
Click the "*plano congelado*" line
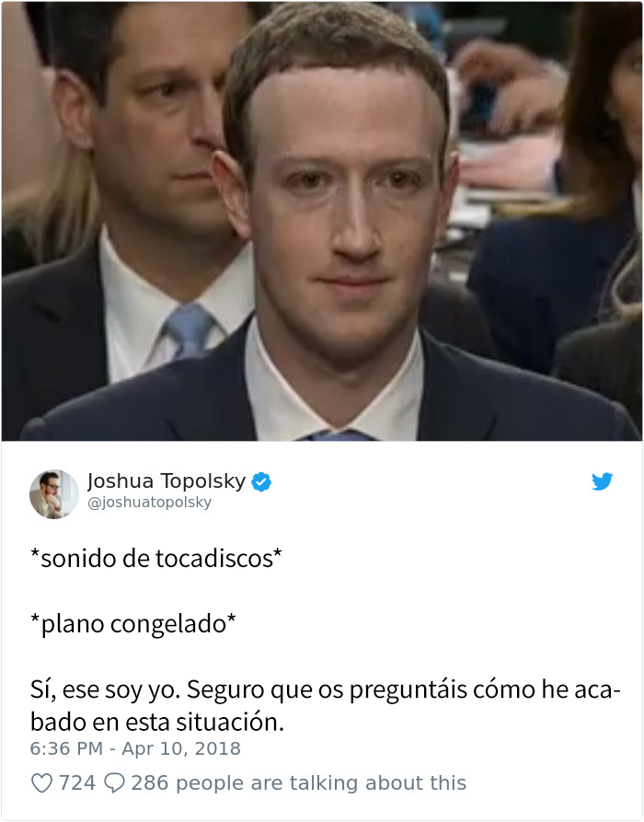pos(133,624)
